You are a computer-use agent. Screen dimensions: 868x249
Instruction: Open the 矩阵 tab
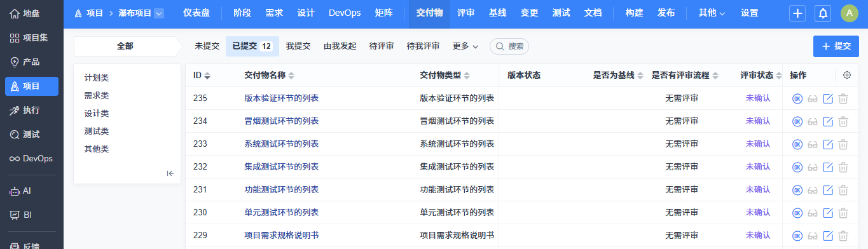383,13
